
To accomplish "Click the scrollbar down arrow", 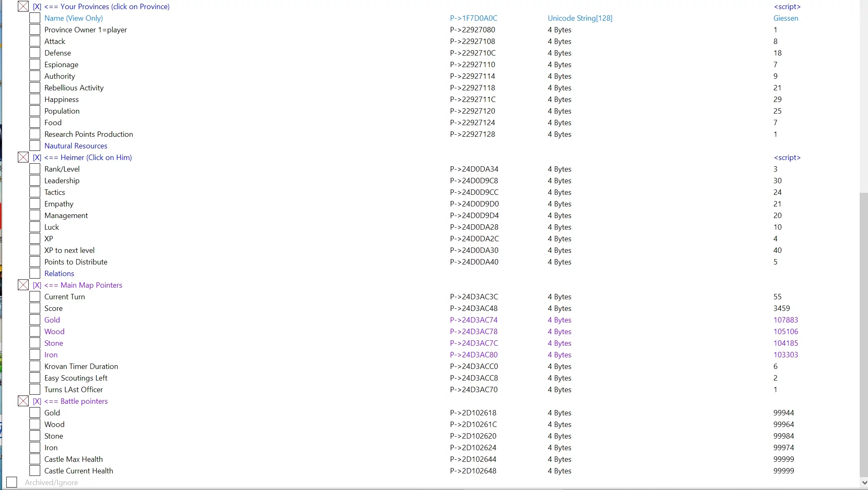I will click(864, 483).
